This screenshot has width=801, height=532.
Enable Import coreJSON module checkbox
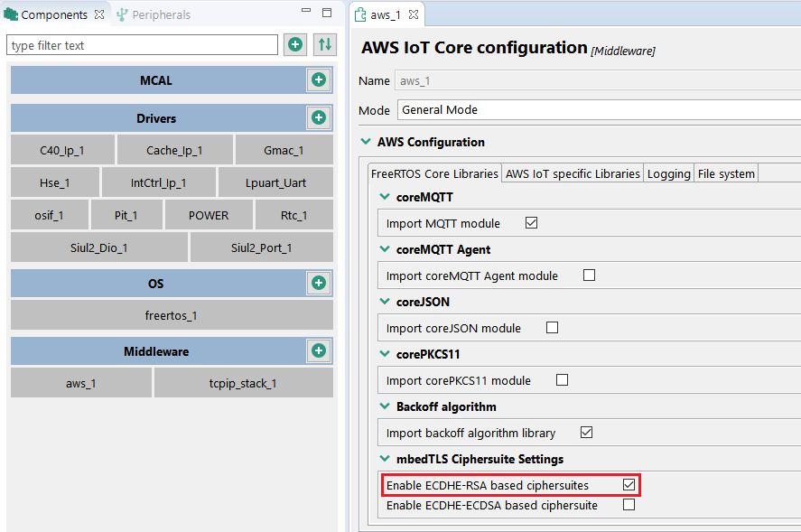click(x=552, y=328)
